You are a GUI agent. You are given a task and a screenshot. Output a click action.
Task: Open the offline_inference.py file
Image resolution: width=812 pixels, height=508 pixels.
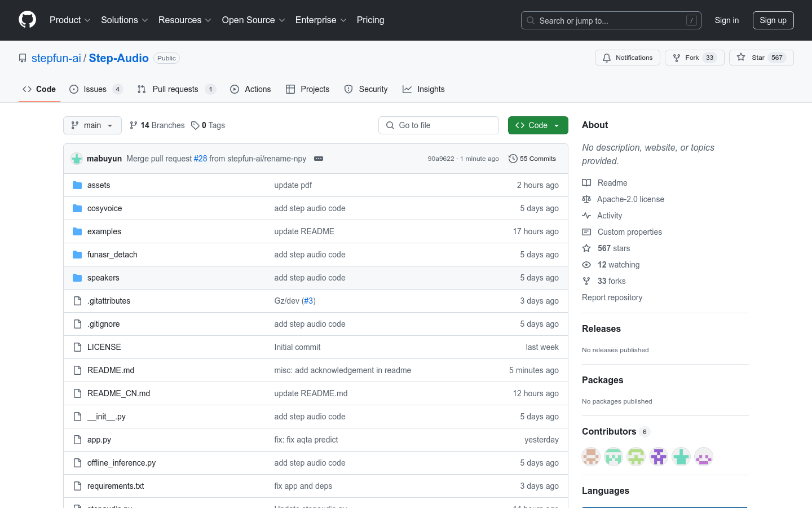[x=122, y=463]
